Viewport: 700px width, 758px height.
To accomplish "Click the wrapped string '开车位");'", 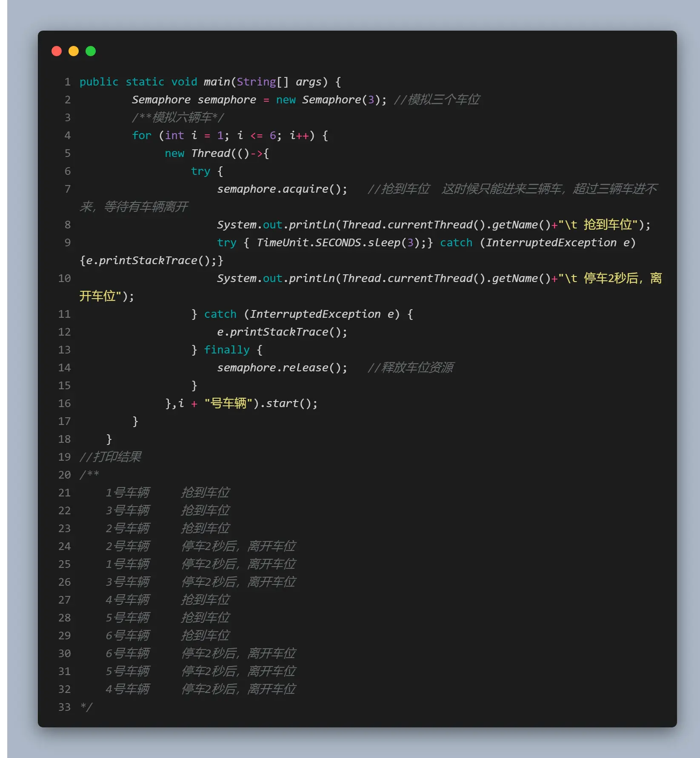I will [x=107, y=296].
